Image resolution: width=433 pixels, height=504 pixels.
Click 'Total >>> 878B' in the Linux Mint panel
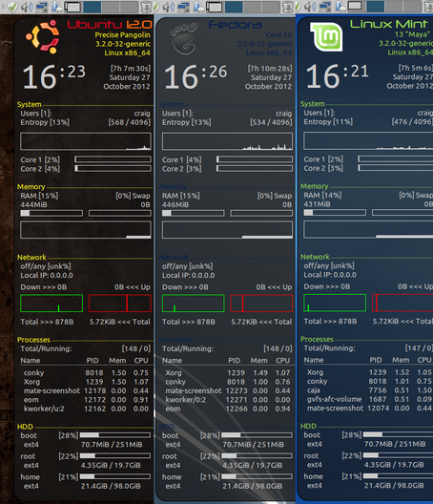(330, 322)
